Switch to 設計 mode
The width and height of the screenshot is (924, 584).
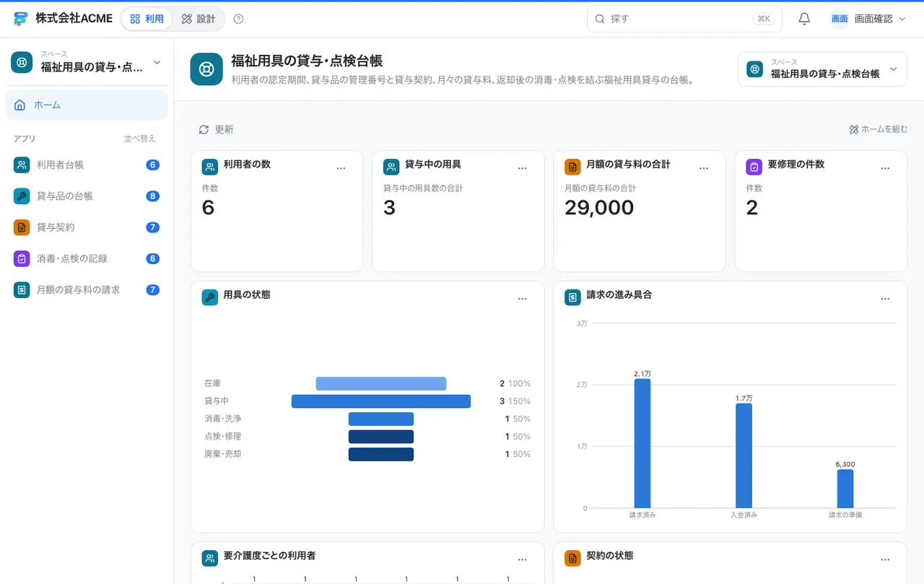pos(199,19)
